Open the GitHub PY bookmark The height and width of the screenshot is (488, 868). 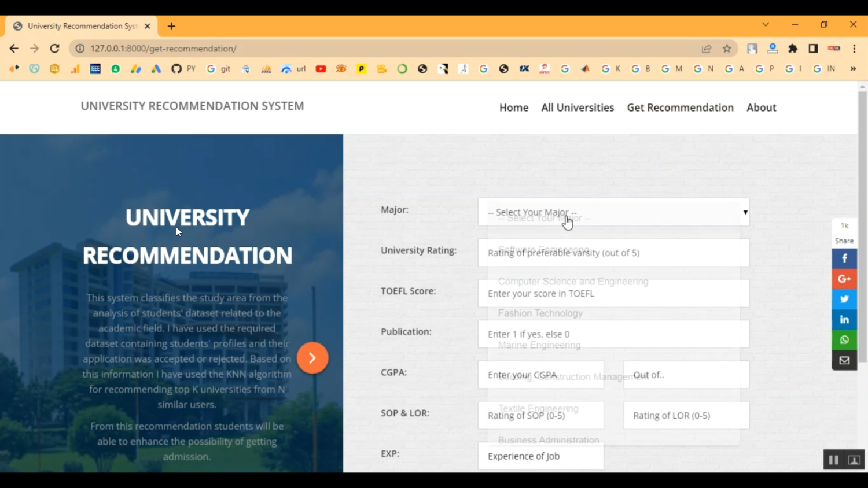point(183,69)
